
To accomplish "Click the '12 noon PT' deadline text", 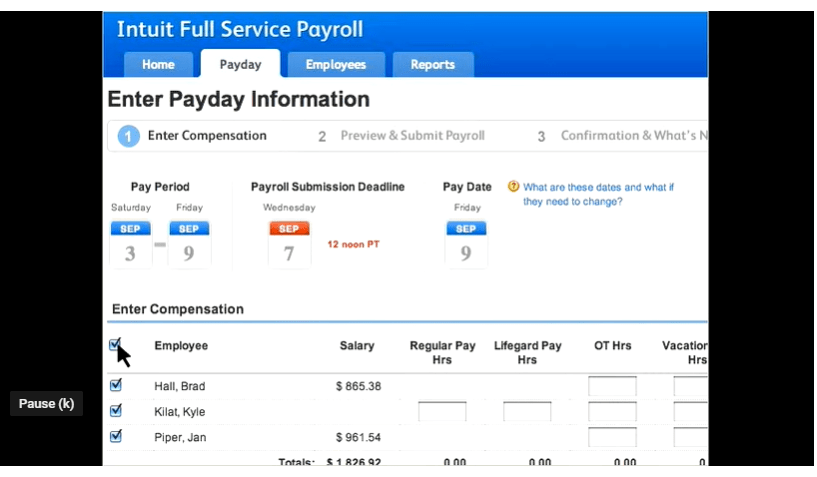I will tap(353, 244).
